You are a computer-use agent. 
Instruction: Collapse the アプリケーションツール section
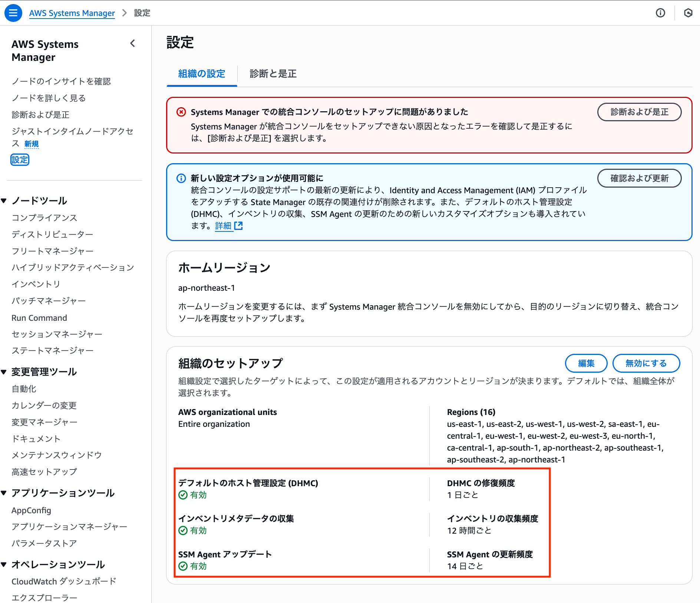[4, 493]
